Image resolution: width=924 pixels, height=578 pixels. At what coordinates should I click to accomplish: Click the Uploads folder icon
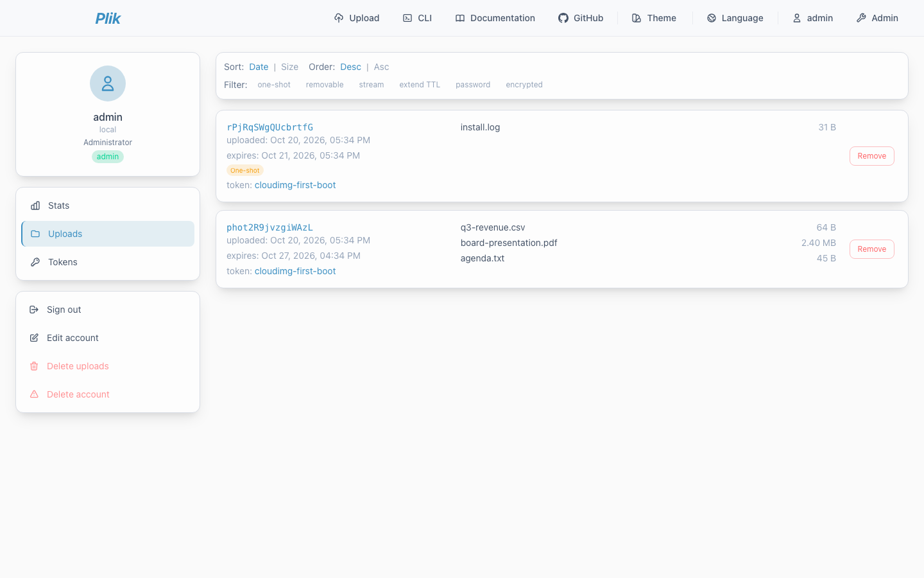pos(35,234)
